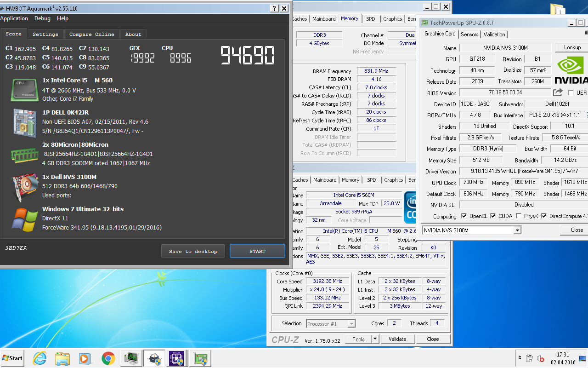Screen dimensions: 588x368
Task: Switch to the purple CPU-Z taskbar button
Action: (177, 358)
